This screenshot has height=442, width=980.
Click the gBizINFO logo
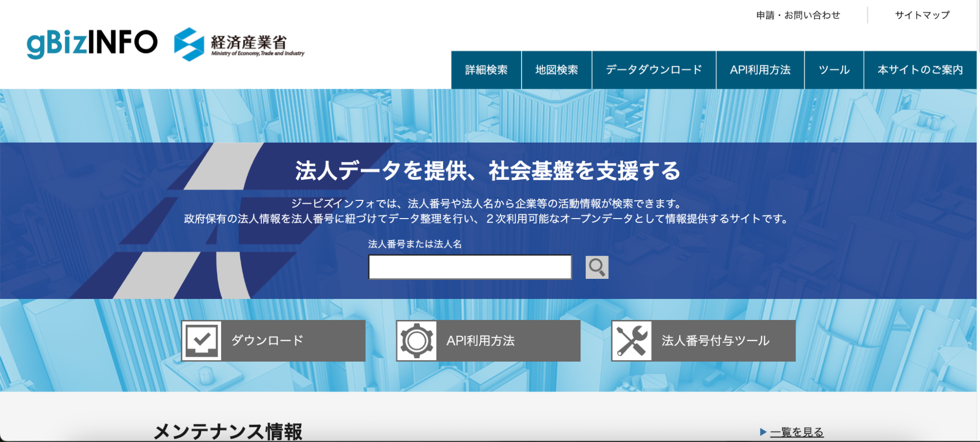tap(92, 42)
